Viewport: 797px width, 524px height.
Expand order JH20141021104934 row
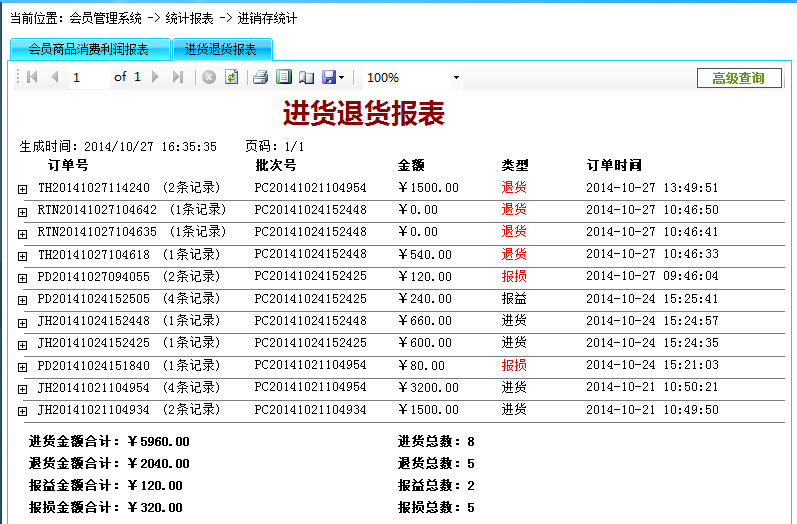22,410
